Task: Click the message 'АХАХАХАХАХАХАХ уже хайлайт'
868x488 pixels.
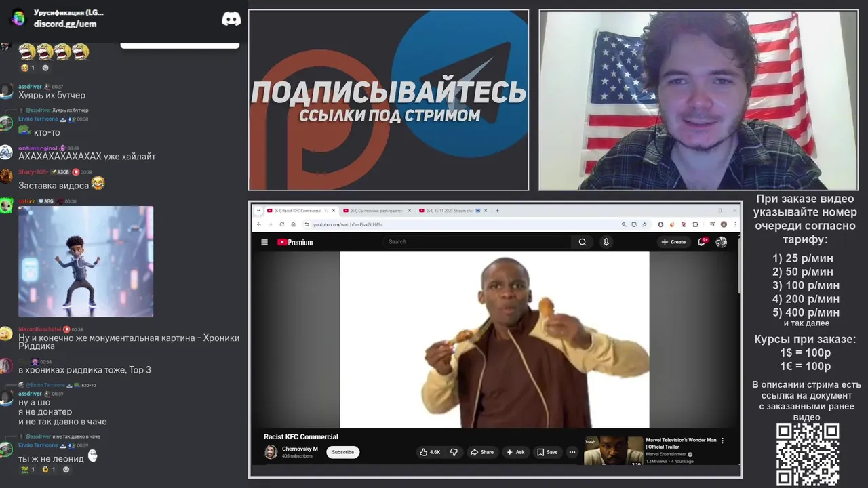Action: coord(87,157)
